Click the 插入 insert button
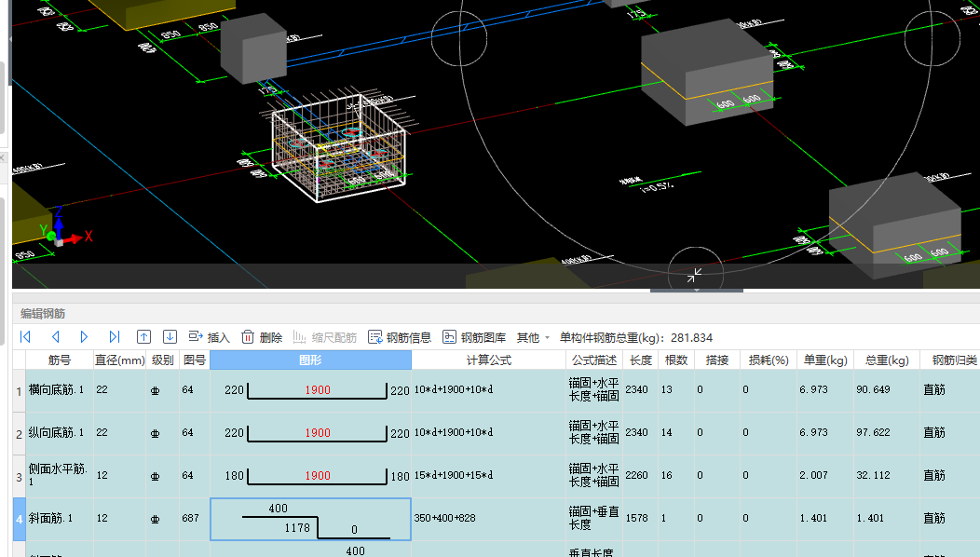This screenshot has height=557, width=980. (x=210, y=337)
